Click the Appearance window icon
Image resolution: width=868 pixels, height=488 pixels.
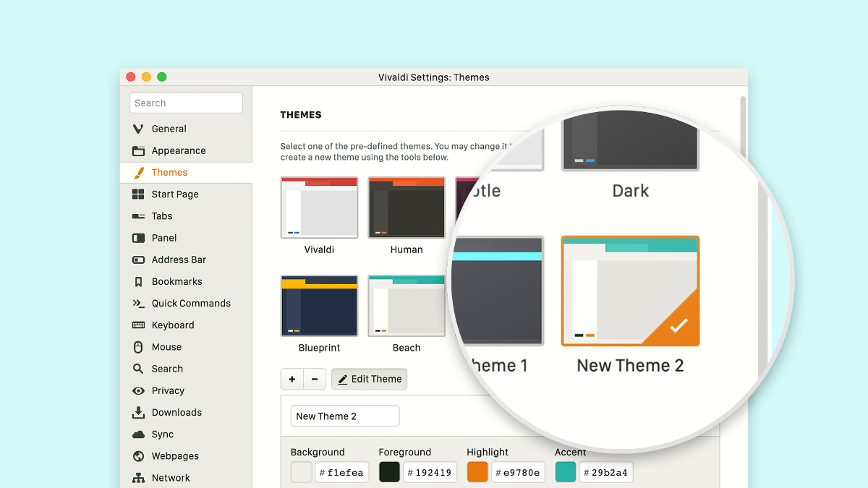(x=138, y=151)
